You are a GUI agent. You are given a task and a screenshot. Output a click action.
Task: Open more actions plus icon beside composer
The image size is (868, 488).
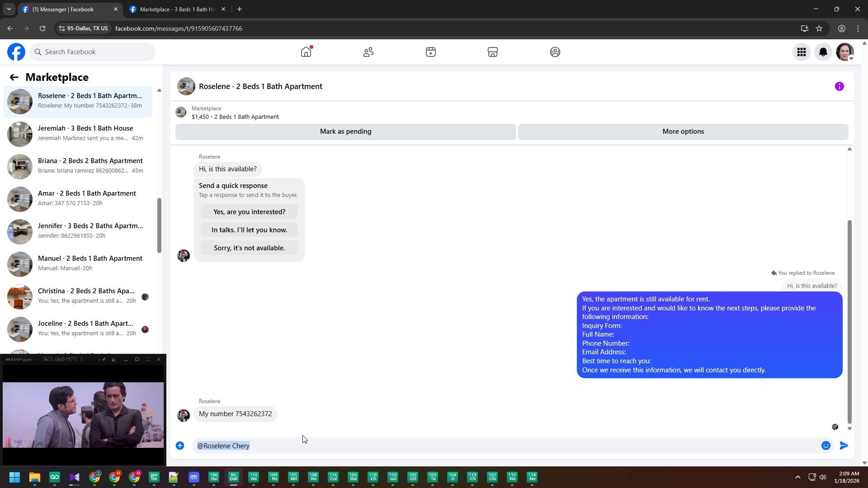(x=180, y=446)
